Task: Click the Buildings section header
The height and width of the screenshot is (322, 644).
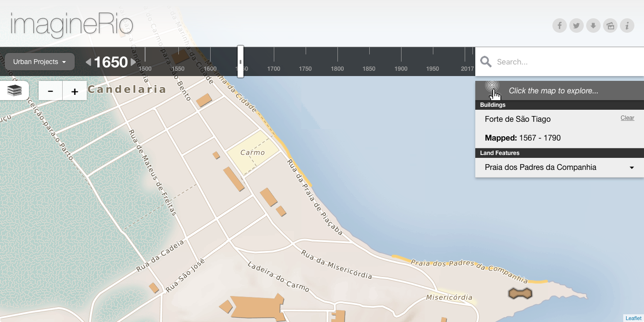Action: [x=560, y=105]
